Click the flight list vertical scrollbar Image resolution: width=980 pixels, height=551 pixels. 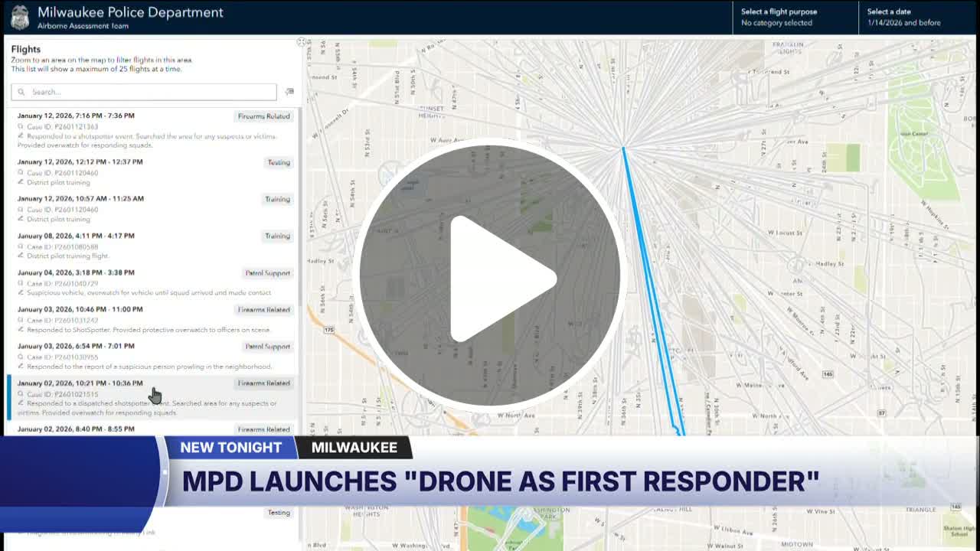(300, 230)
